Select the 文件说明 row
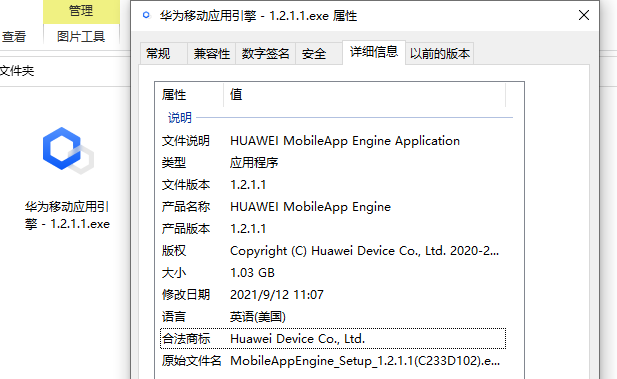The height and width of the screenshot is (379, 617). click(333, 141)
